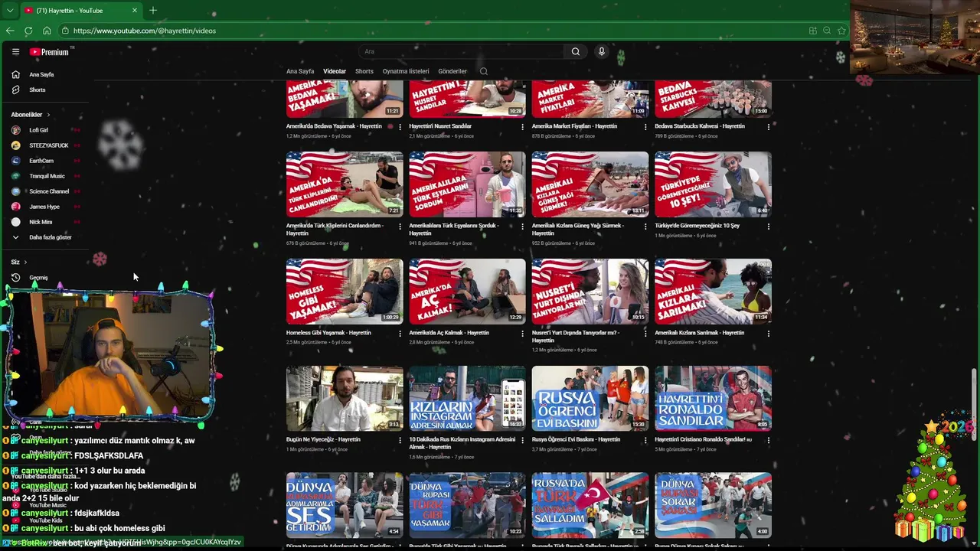Go to Ana Sayfa in the sidebar
Image resolution: width=980 pixels, height=551 pixels.
[41, 74]
